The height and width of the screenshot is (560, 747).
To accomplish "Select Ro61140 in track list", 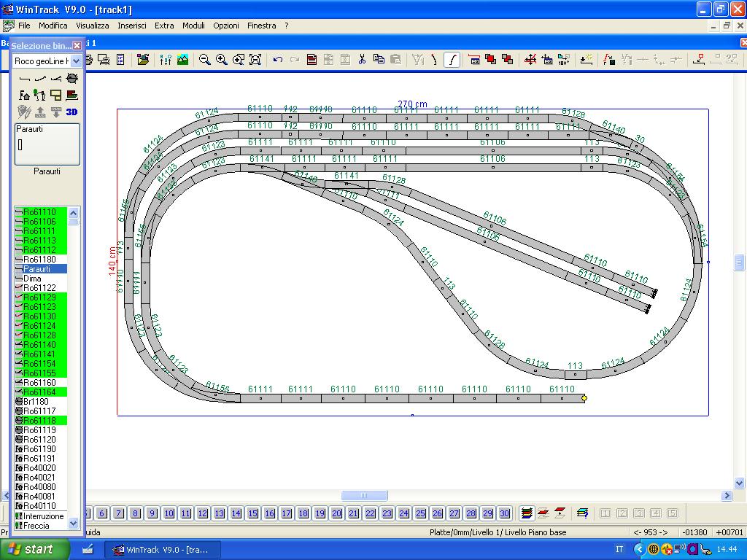I will point(41,345).
